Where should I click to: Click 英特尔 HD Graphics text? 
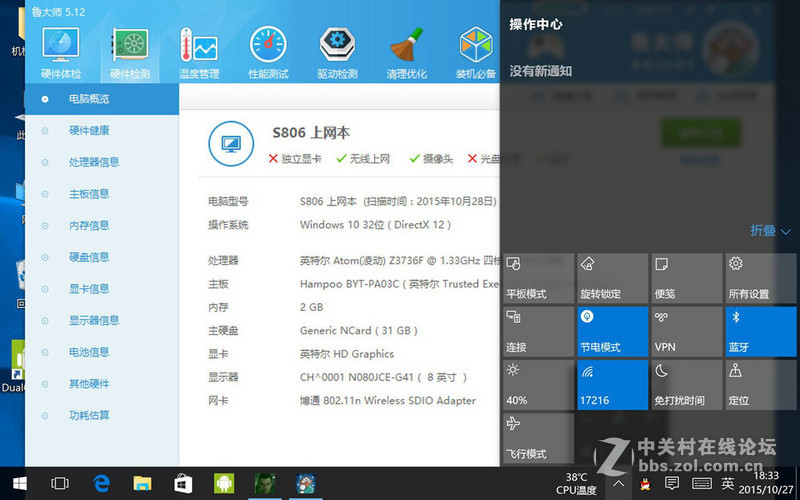[x=347, y=354]
